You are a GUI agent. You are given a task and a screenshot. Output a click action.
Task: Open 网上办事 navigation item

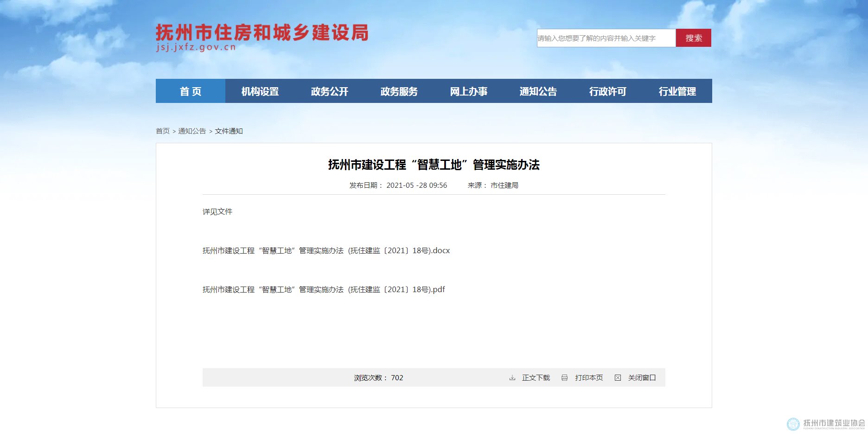pos(469,91)
